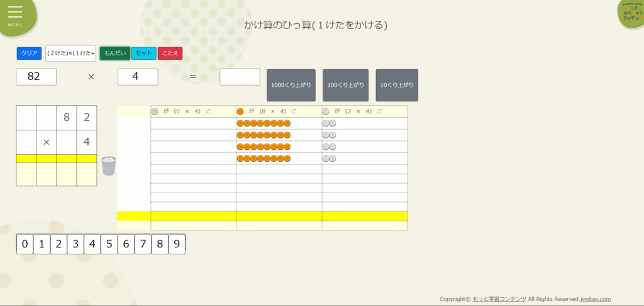644x306 pixels.
Task: Click the coin icon in hundreds header
Action: [x=155, y=111]
